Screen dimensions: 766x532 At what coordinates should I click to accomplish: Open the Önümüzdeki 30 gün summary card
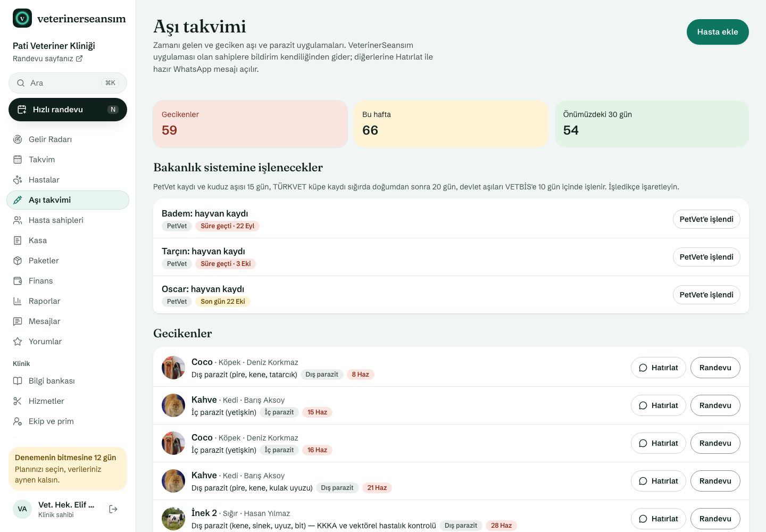click(x=652, y=124)
